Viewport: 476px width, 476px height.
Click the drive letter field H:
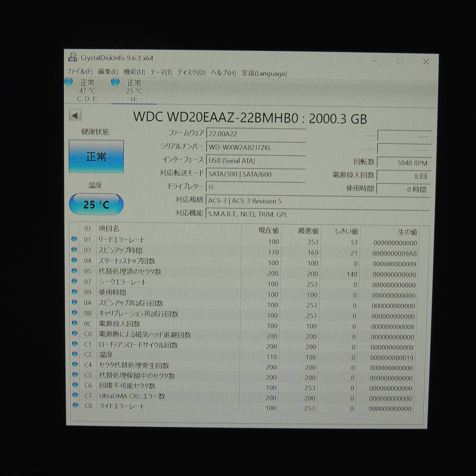tap(256, 187)
